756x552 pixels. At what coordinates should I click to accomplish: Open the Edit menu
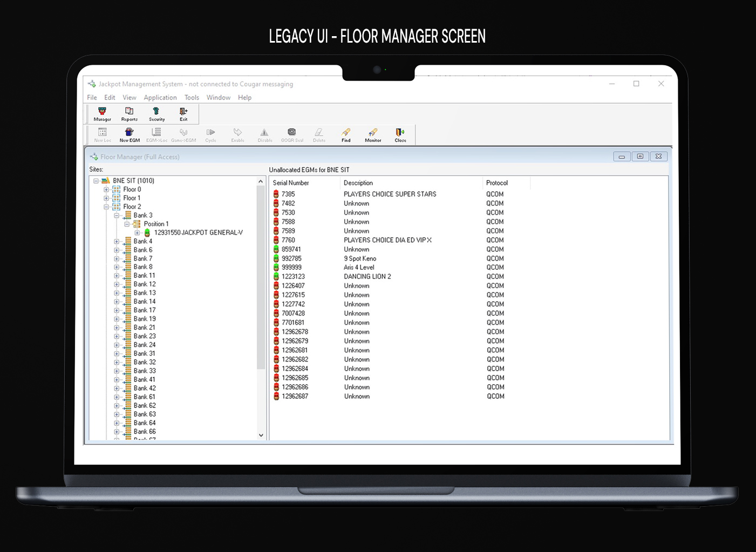110,98
